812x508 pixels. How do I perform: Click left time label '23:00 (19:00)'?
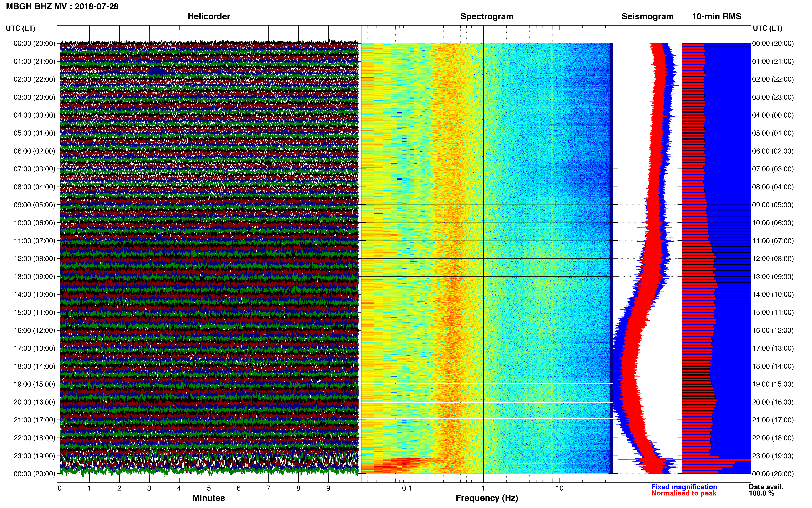point(34,456)
